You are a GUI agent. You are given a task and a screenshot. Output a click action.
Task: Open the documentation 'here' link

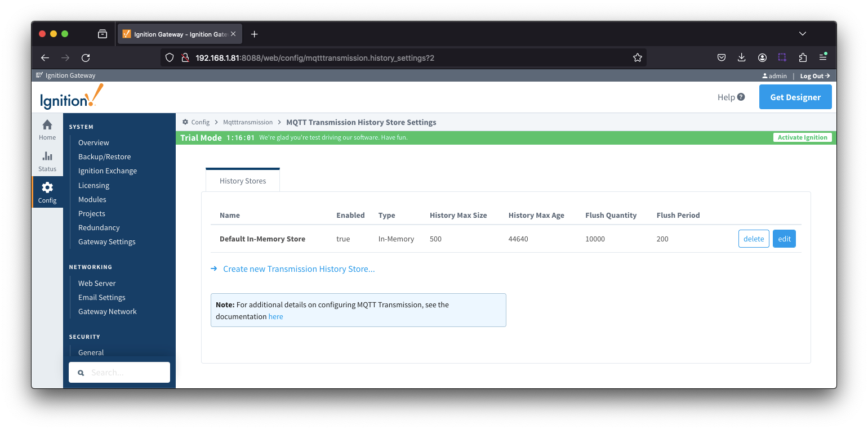click(x=275, y=317)
